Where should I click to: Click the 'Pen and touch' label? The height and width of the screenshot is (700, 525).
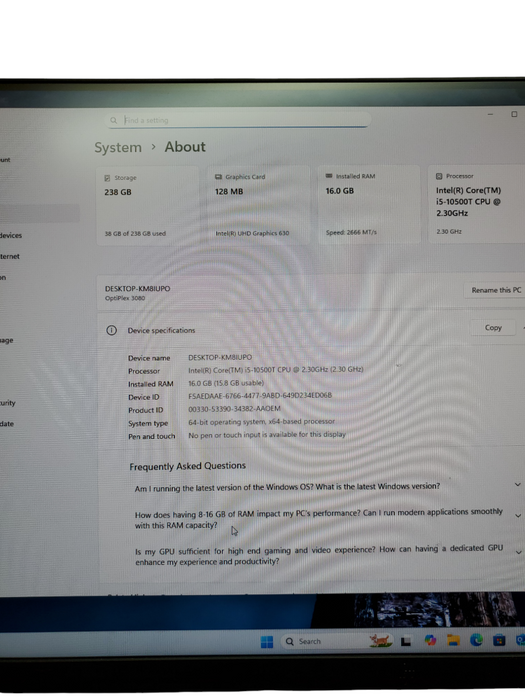pyautogui.click(x=152, y=436)
